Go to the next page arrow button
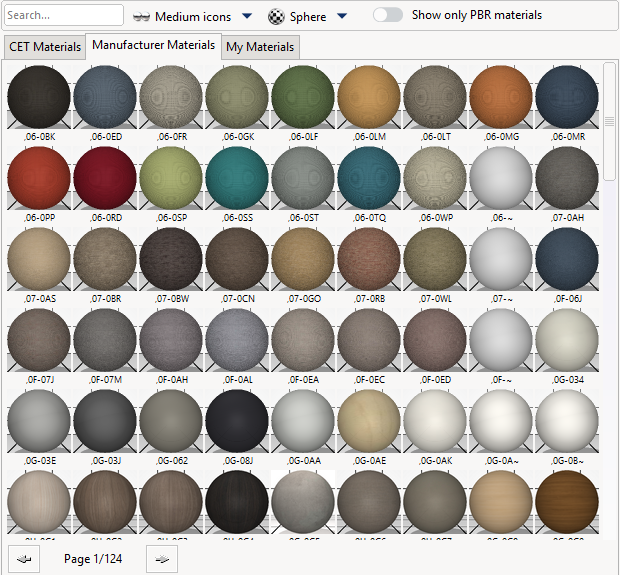Screen dimensions: 620x575 pos(162,559)
